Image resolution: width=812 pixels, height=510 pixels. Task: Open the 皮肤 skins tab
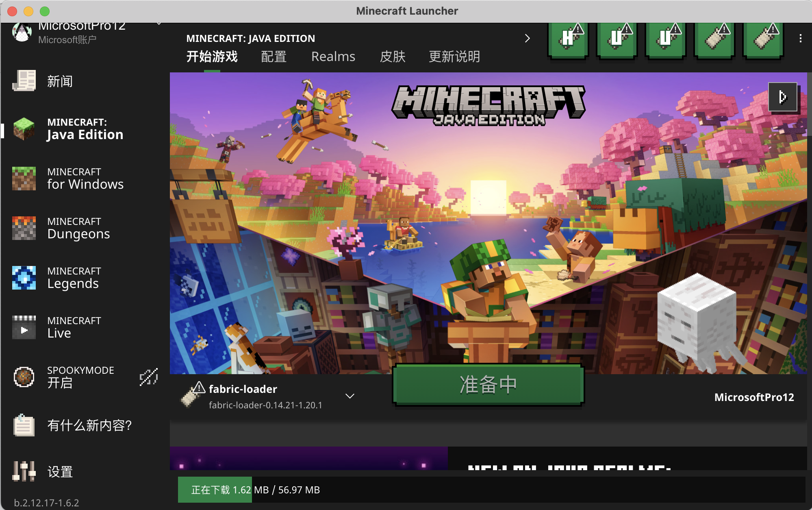coord(392,57)
